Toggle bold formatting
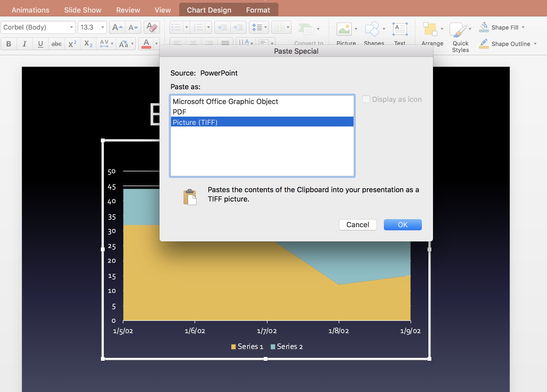 click(8, 44)
